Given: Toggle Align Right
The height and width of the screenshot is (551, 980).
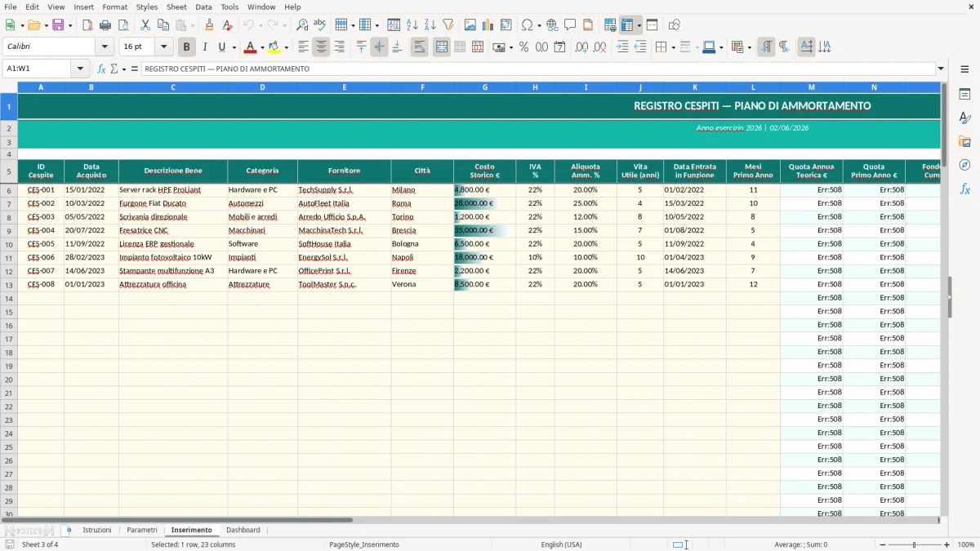Looking at the screenshot, I should 339,47.
